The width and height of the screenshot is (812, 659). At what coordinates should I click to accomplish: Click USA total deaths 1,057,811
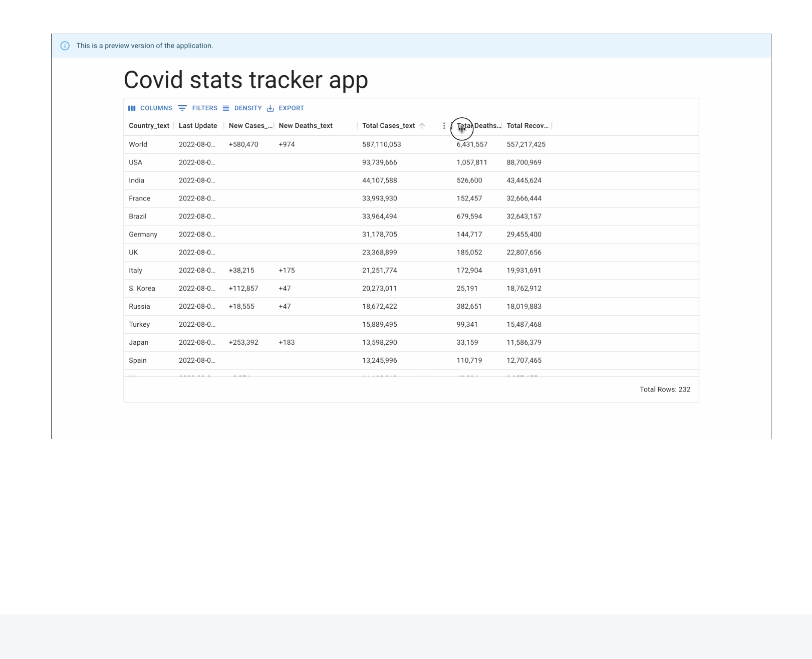click(x=472, y=162)
